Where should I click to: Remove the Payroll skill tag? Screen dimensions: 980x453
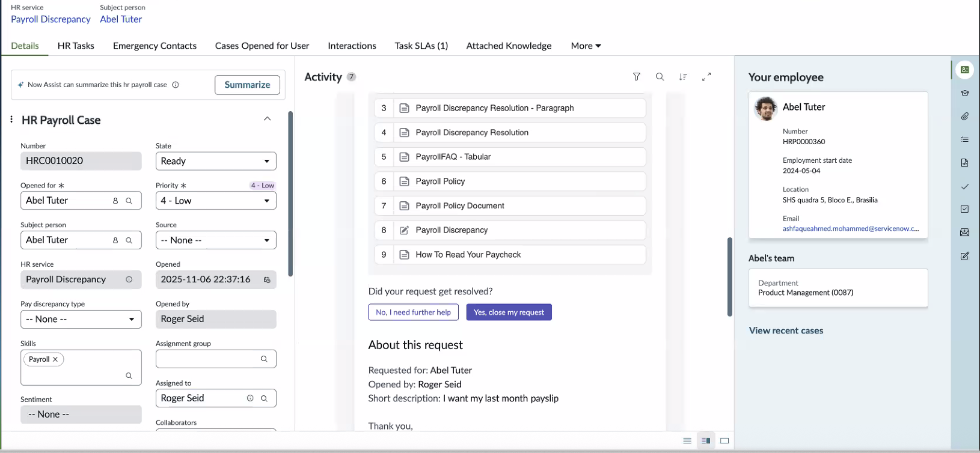[55, 359]
